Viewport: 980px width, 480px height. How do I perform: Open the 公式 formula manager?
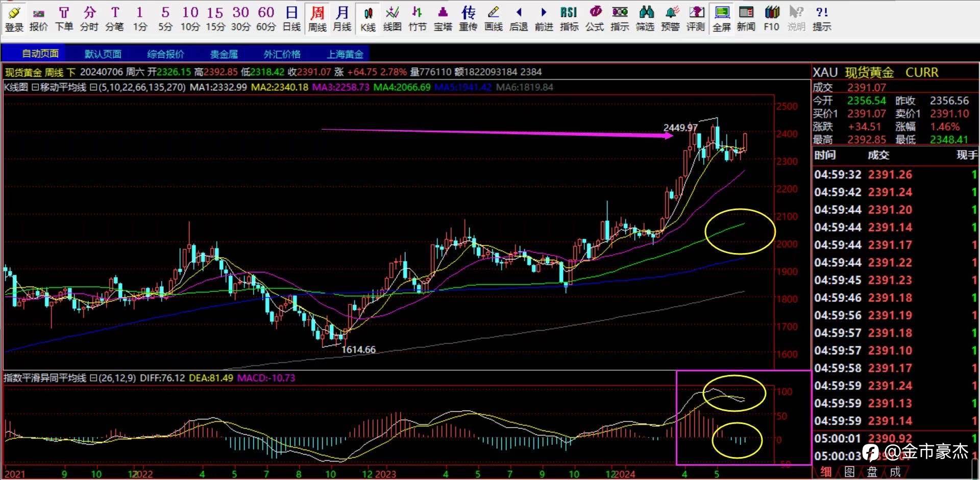pyautogui.click(x=595, y=18)
